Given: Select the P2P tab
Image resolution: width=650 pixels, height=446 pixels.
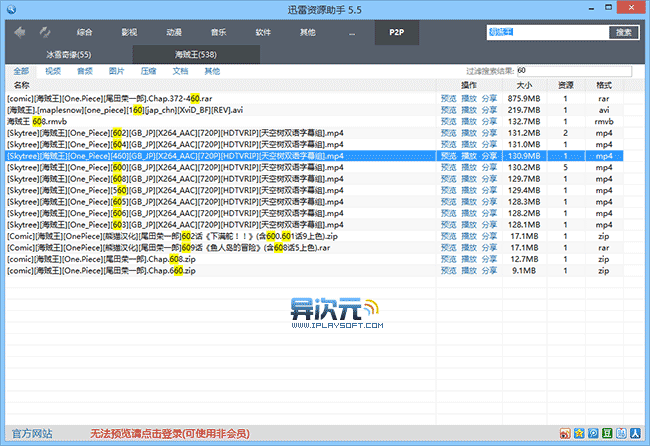Looking at the screenshot, I should point(397,32).
